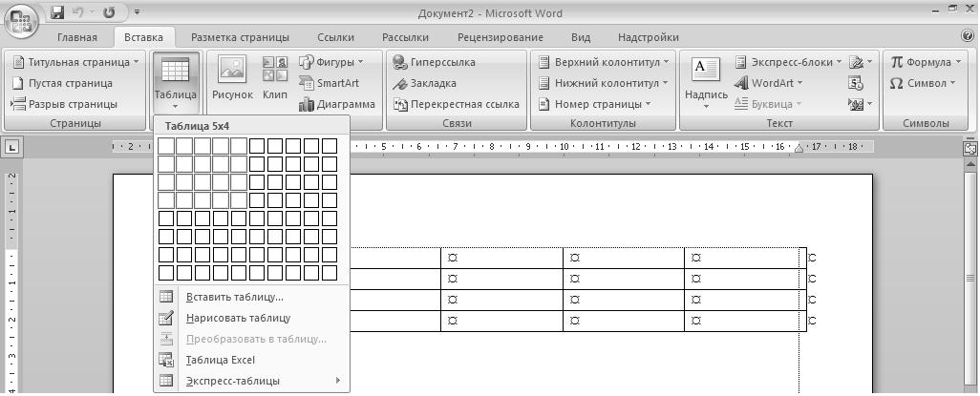Screen dimensions: 980x396
Task: Open the Рассылки tab
Action: [406, 37]
